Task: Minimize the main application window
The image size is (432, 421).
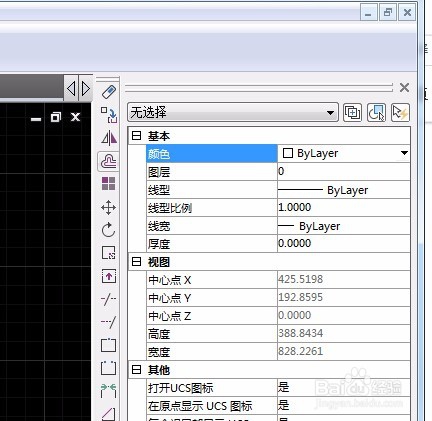Action: pos(368,13)
